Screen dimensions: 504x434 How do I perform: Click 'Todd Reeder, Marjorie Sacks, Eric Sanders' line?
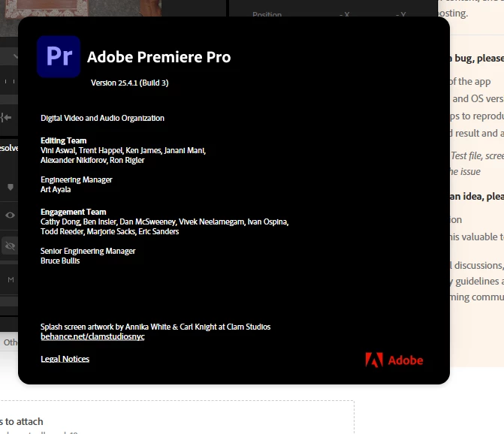pyautogui.click(x=110, y=231)
